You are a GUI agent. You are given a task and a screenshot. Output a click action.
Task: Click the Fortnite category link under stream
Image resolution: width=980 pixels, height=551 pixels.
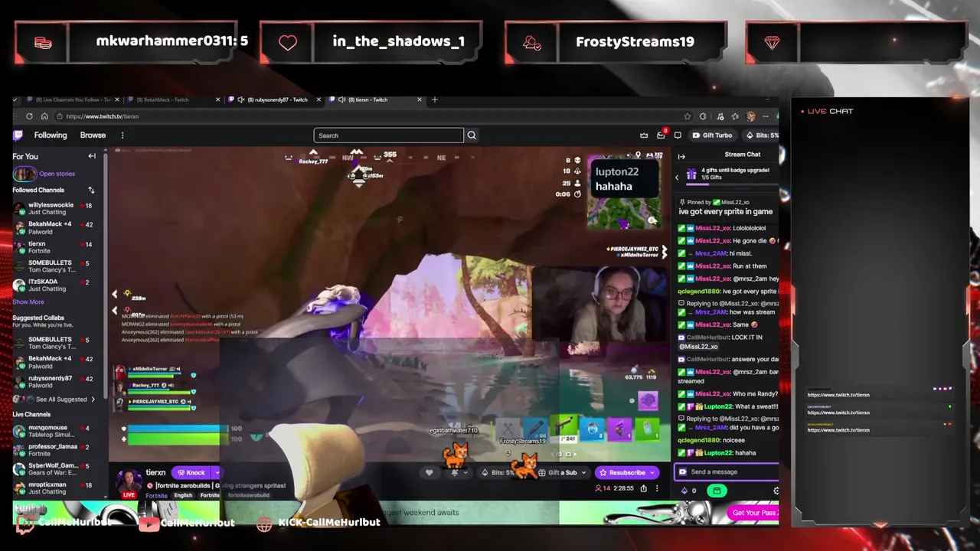click(156, 496)
